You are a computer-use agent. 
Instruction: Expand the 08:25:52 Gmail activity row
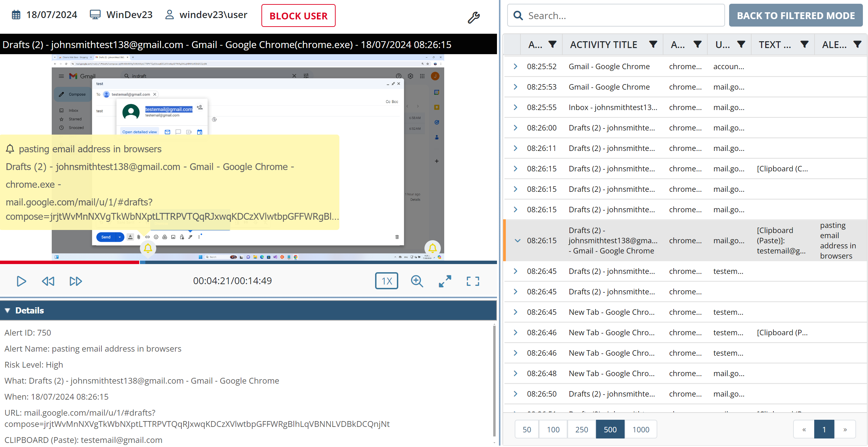[x=515, y=66]
